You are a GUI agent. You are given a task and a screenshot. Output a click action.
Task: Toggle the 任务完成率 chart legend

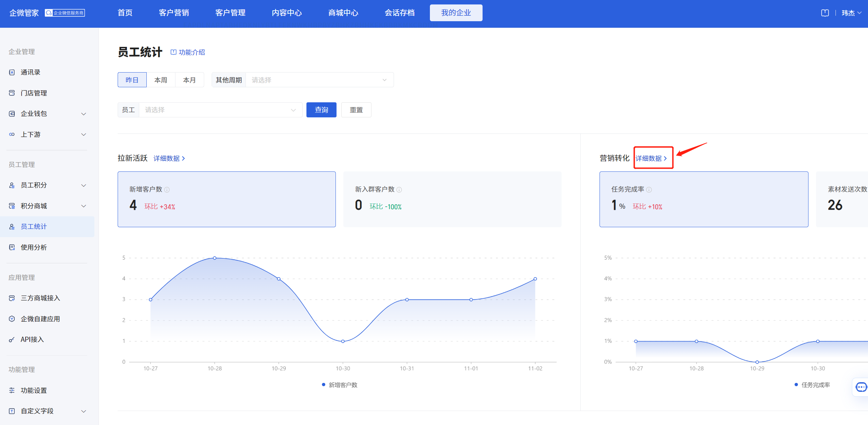(x=812, y=385)
